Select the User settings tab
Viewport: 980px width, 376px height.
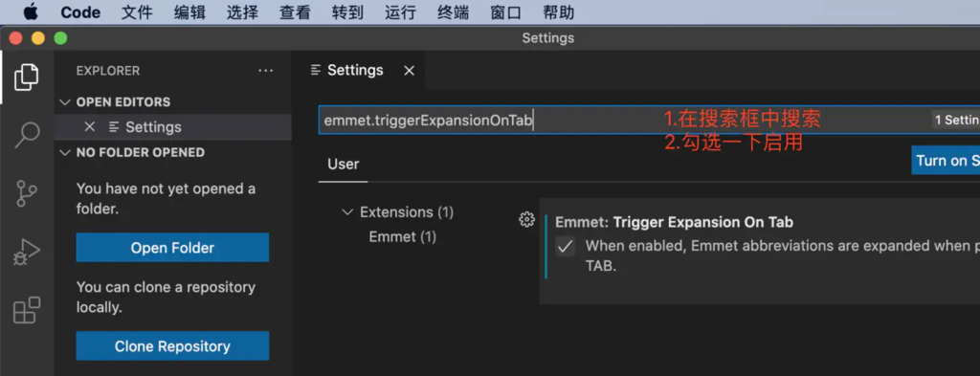[344, 165]
